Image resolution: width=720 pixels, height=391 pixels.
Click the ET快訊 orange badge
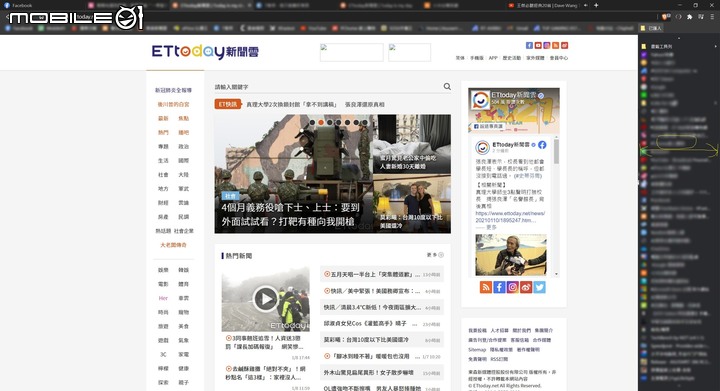228,104
